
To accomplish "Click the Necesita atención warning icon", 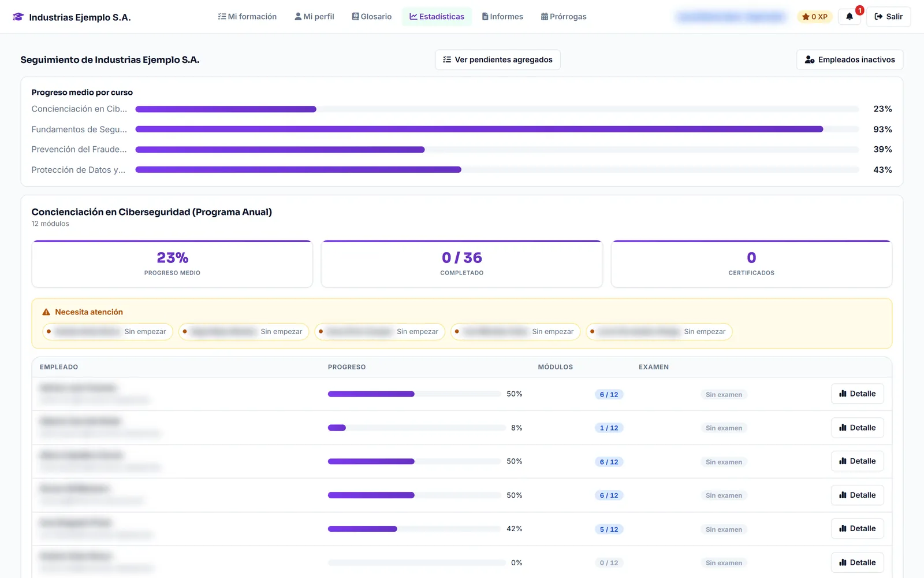I will point(46,312).
